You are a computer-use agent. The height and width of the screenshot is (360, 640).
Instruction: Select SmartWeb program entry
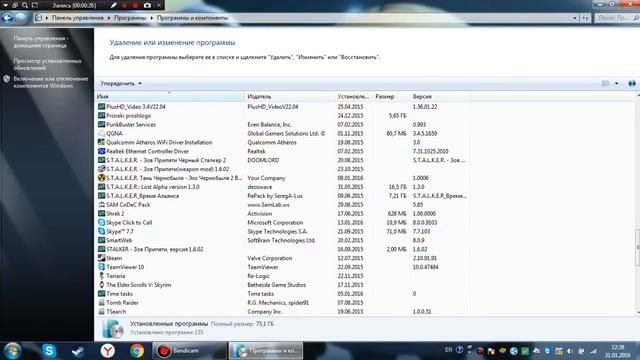(282, 240)
